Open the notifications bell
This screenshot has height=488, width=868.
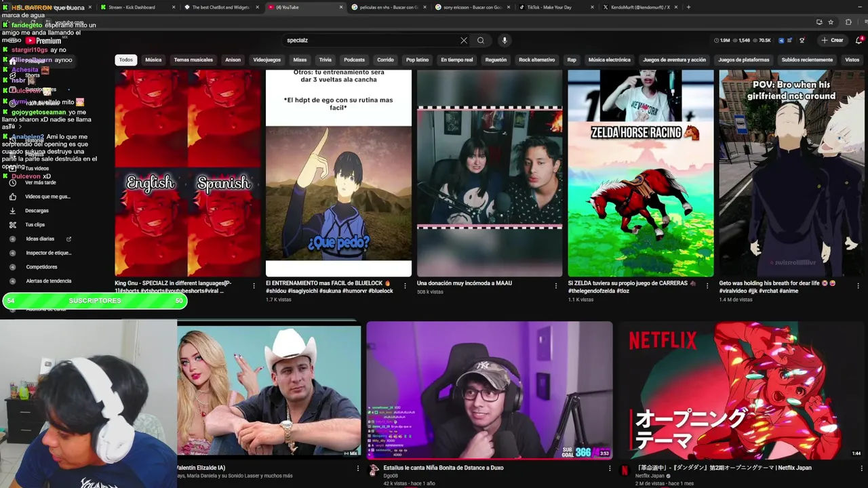pyautogui.click(x=859, y=40)
